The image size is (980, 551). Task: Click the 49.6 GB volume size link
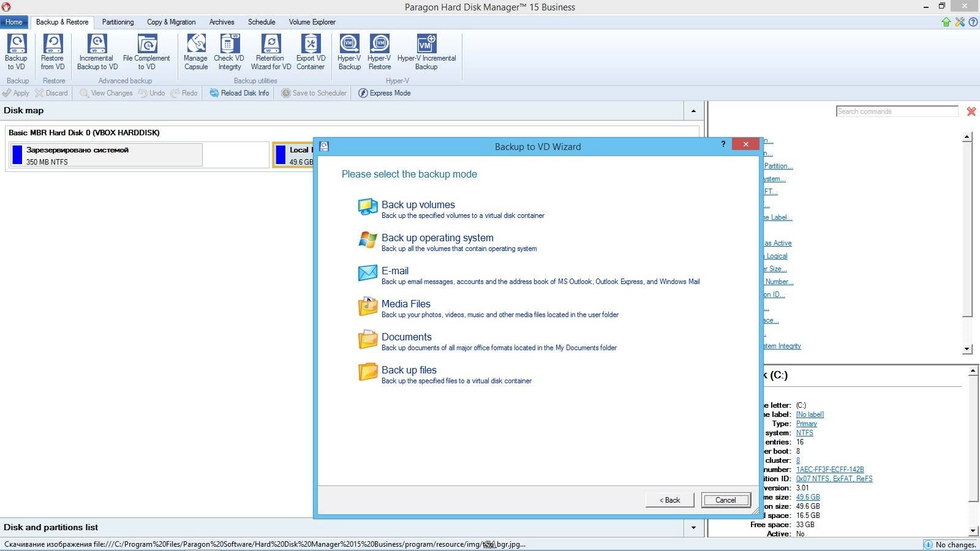[808, 497]
